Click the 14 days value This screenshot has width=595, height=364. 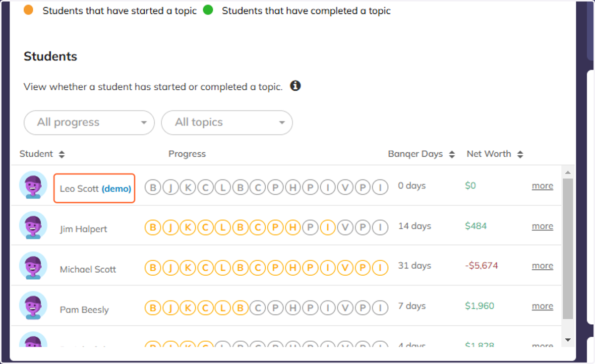415,226
